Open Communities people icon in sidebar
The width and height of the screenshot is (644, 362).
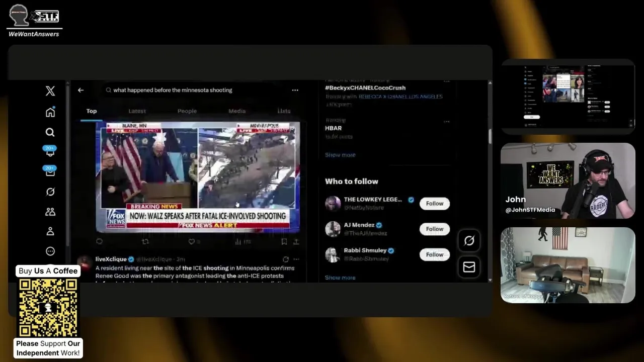(x=50, y=212)
